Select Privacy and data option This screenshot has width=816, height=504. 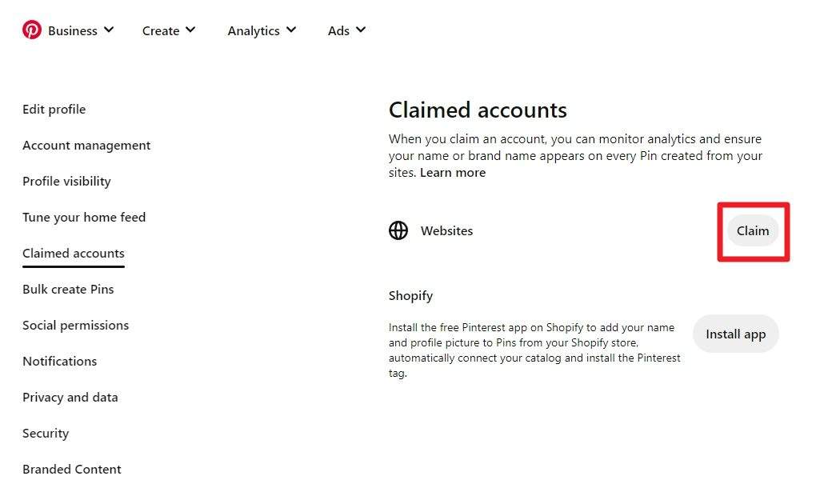point(70,398)
